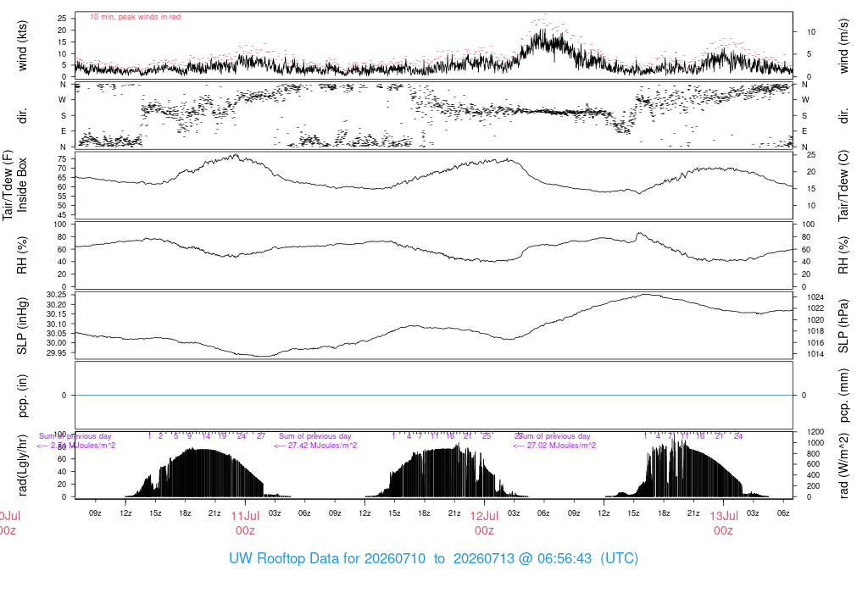Select the "75" Fahrenheit tick value

point(62,158)
